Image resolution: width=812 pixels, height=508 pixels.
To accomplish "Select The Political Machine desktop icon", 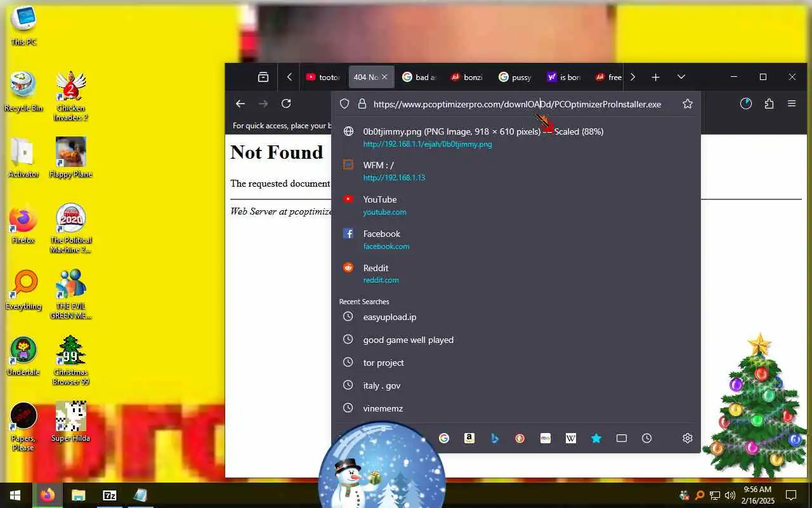I will [70, 229].
